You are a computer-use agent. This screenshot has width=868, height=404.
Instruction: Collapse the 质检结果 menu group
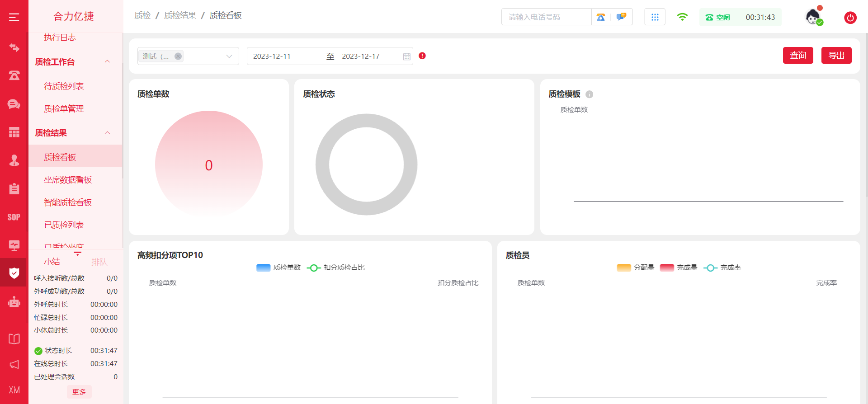click(x=107, y=133)
